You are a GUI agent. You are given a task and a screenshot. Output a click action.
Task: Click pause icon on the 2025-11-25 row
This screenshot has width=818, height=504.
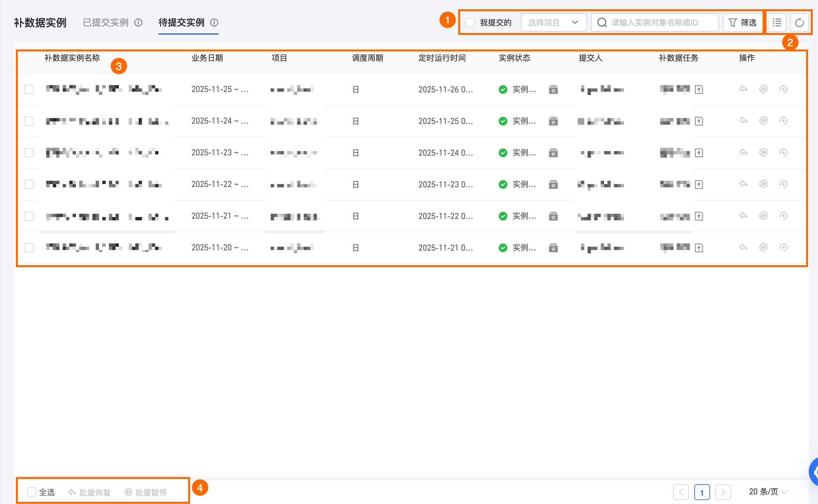click(763, 89)
